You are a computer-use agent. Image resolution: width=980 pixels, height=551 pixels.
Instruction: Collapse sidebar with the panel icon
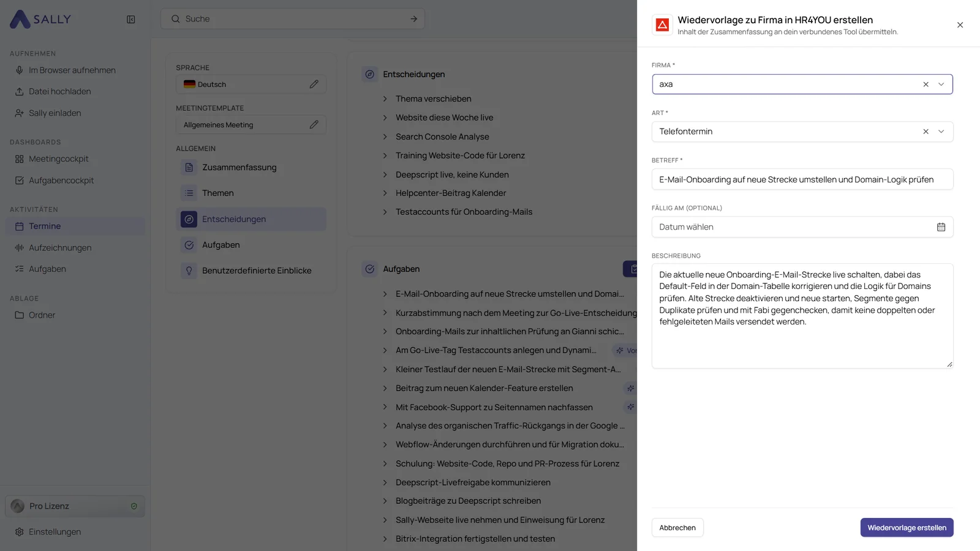[130, 20]
